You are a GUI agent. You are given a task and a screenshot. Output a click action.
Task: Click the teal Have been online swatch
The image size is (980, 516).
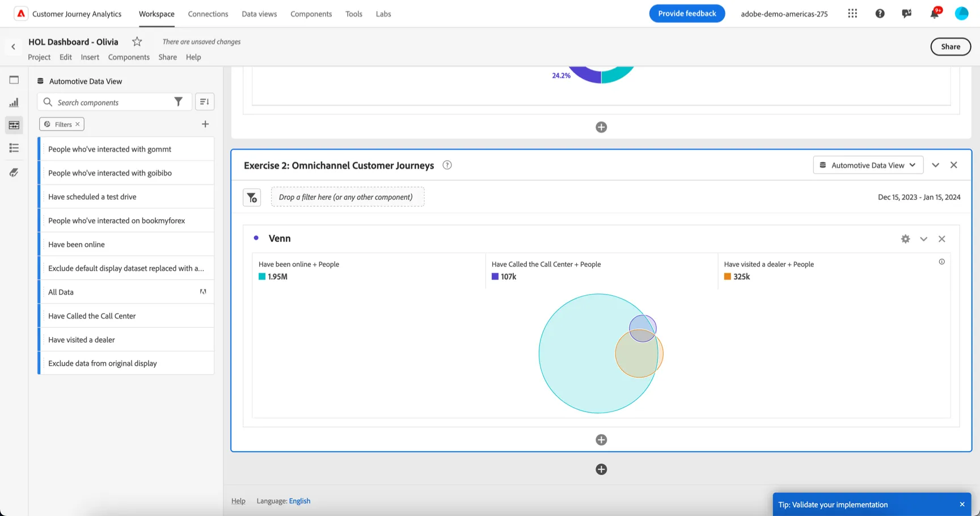pos(262,276)
